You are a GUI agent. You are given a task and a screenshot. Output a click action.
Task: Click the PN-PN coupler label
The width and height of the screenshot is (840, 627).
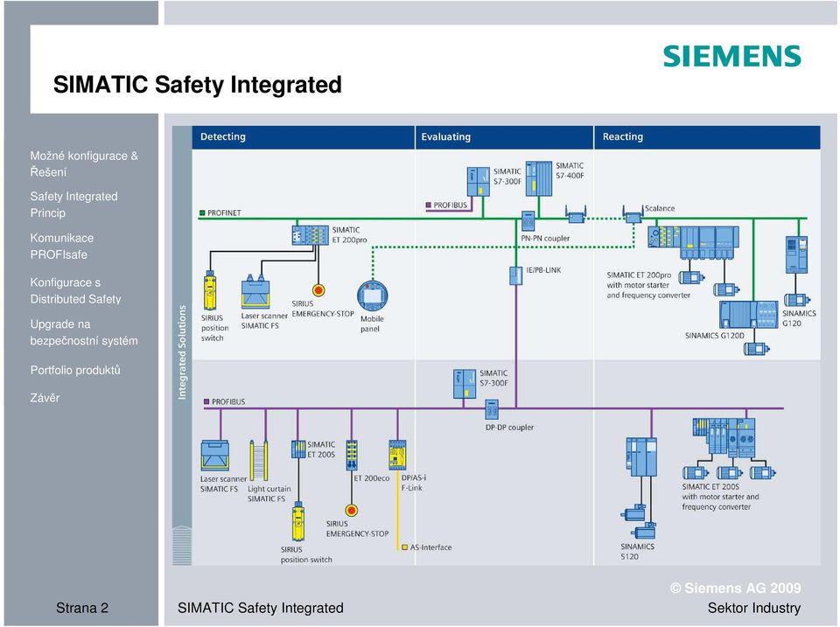545,238
